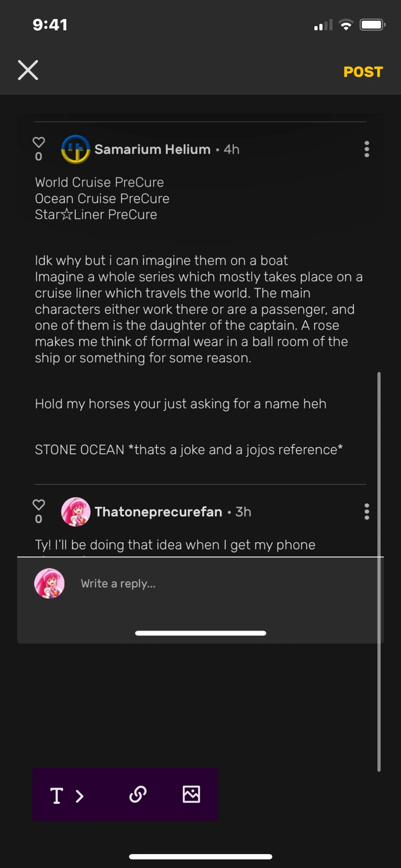
Task: Open Samarium Helium's profile avatar
Action: tap(75, 149)
